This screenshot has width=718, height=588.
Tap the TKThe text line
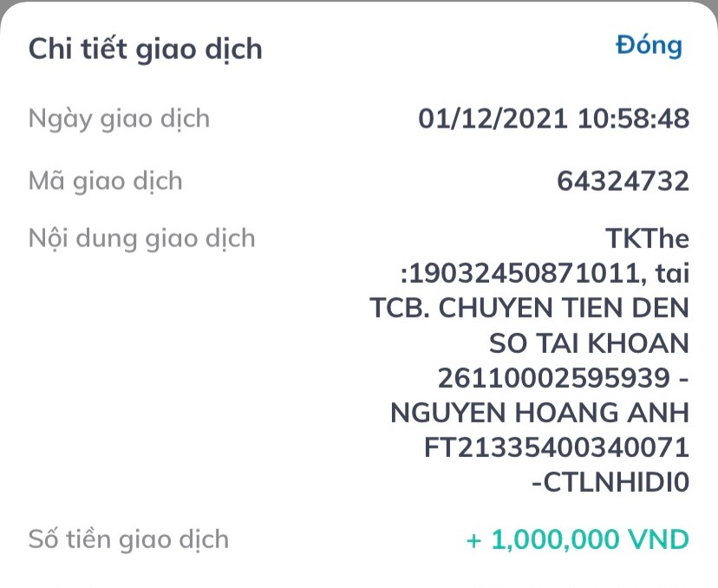645,238
